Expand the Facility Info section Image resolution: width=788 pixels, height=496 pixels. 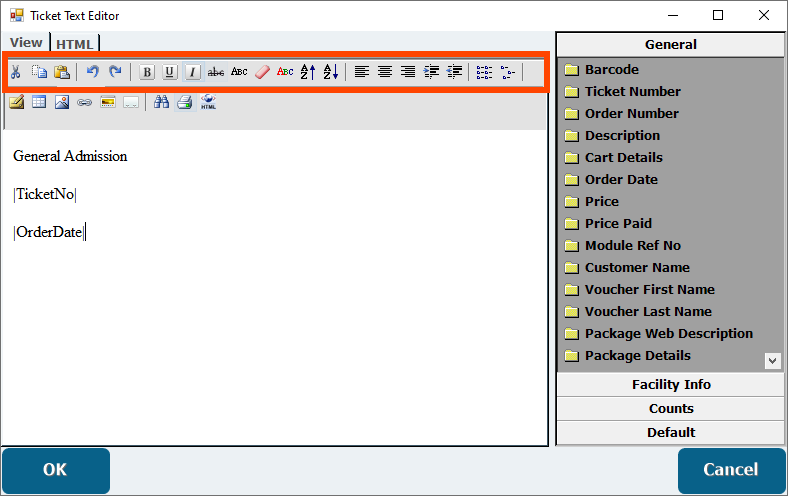click(670, 385)
